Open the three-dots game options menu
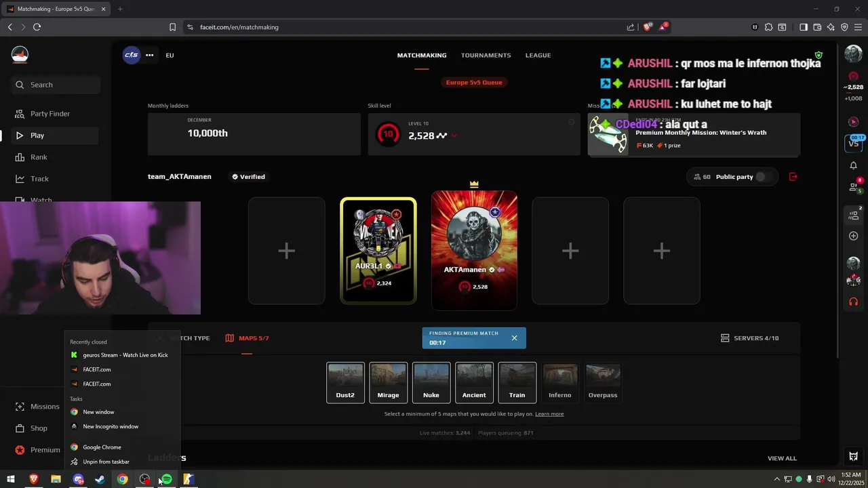868x488 pixels. point(149,55)
